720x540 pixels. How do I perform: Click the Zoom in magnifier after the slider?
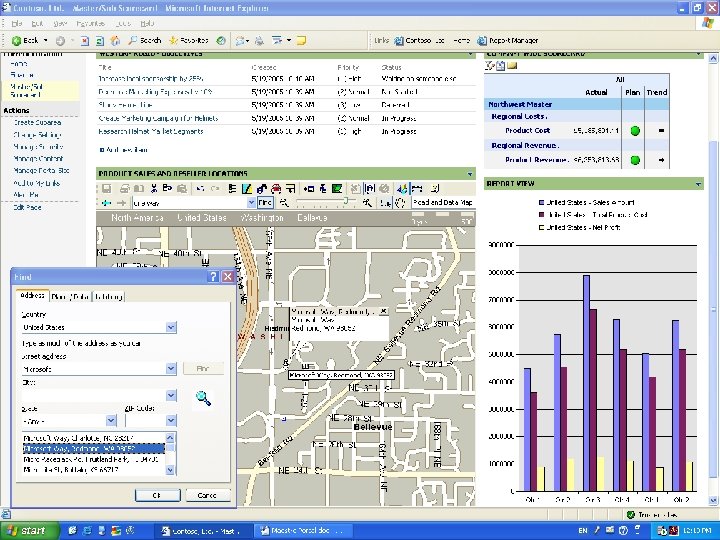(x=367, y=202)
